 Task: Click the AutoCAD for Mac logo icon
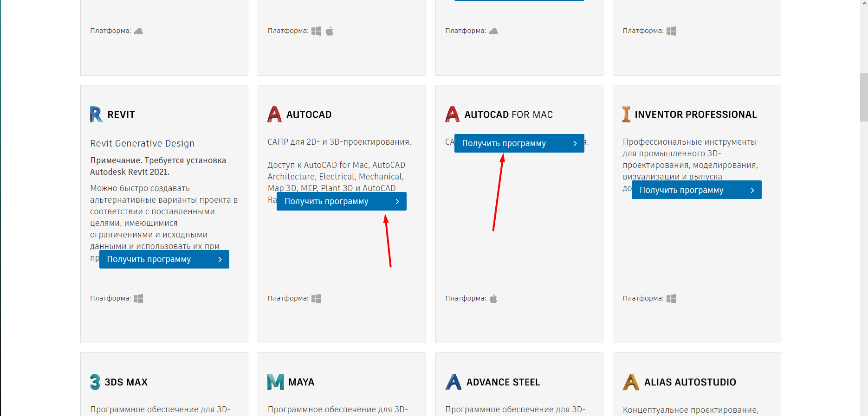point(452,114)
